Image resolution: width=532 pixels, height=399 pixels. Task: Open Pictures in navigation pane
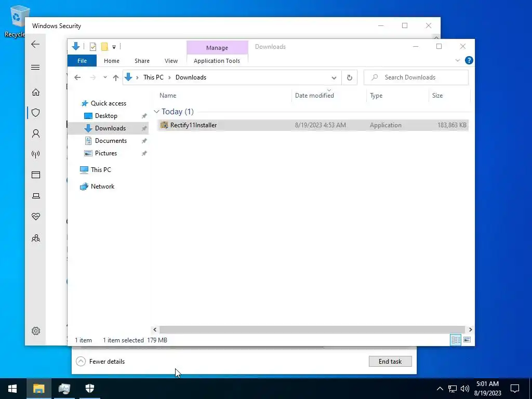(x=106, y=153)
